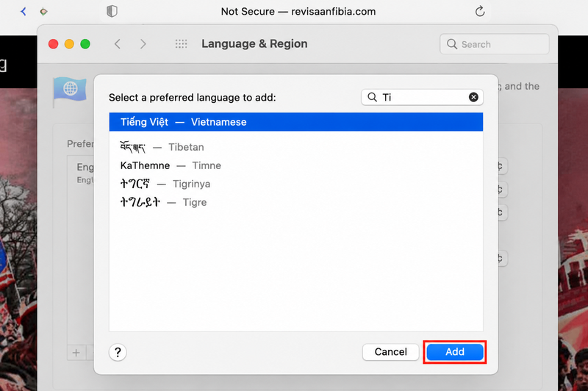Viewport: 588px width, 391px height.
Task: Close the Language & Region window
Action: 53,44
